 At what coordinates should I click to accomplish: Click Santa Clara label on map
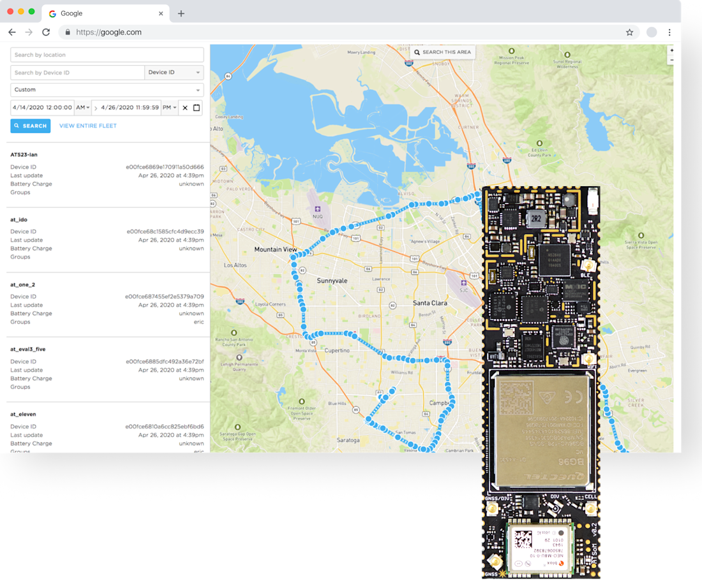[x=429, y=303]
